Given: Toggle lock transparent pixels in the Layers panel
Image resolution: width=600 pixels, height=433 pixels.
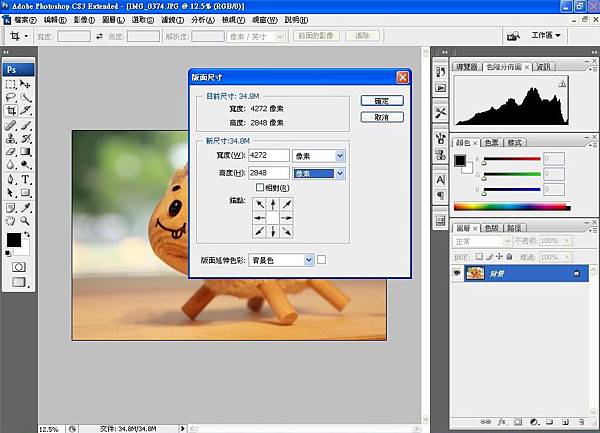Looking at the screenshot, I should pyautogui.click(x=479, y=256).
